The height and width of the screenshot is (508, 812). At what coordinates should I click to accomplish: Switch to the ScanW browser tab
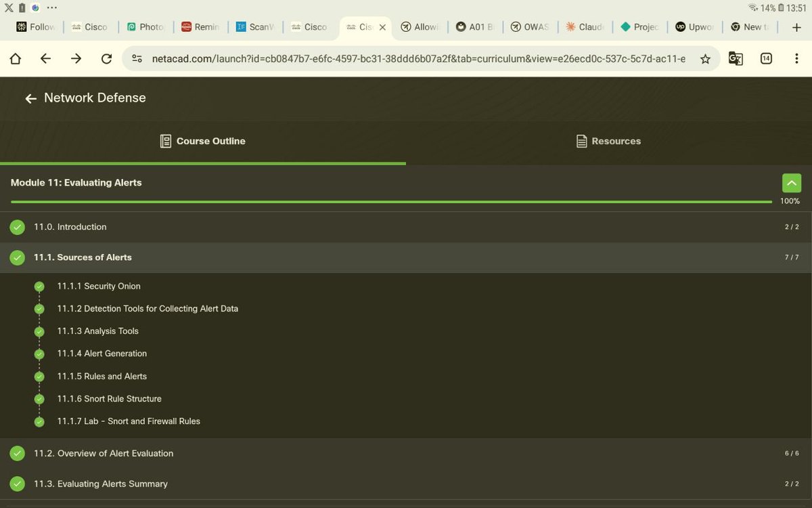[x=255, y=27]
